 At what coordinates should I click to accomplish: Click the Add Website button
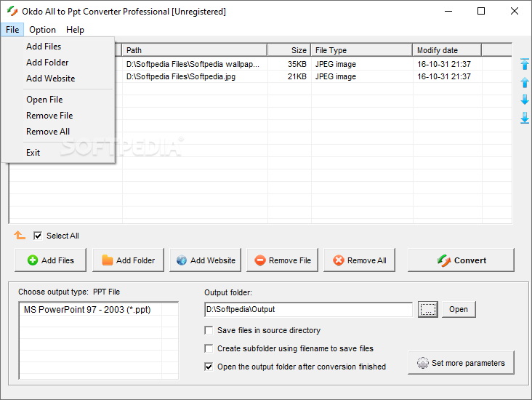point(205,260)
